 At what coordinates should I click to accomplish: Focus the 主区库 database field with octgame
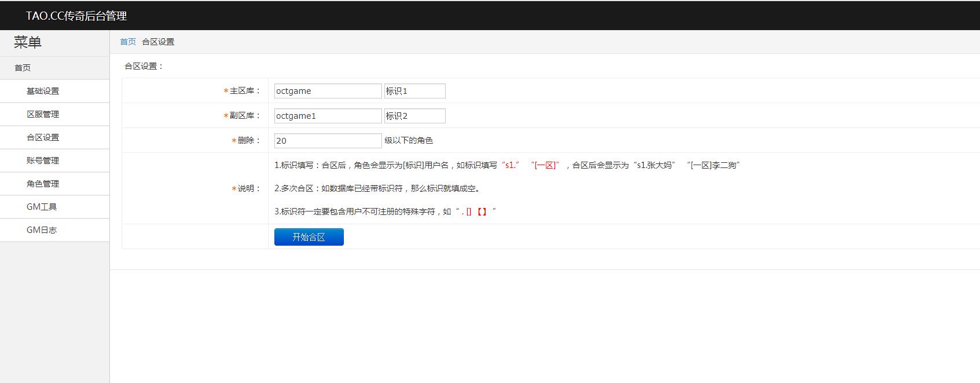(328, 91)
